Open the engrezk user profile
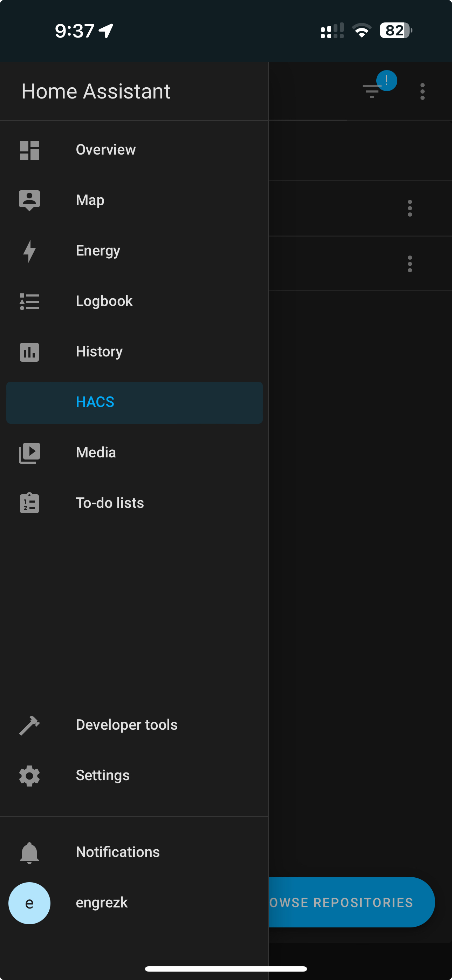The image size is (452, 980). (x=102, y=903)
